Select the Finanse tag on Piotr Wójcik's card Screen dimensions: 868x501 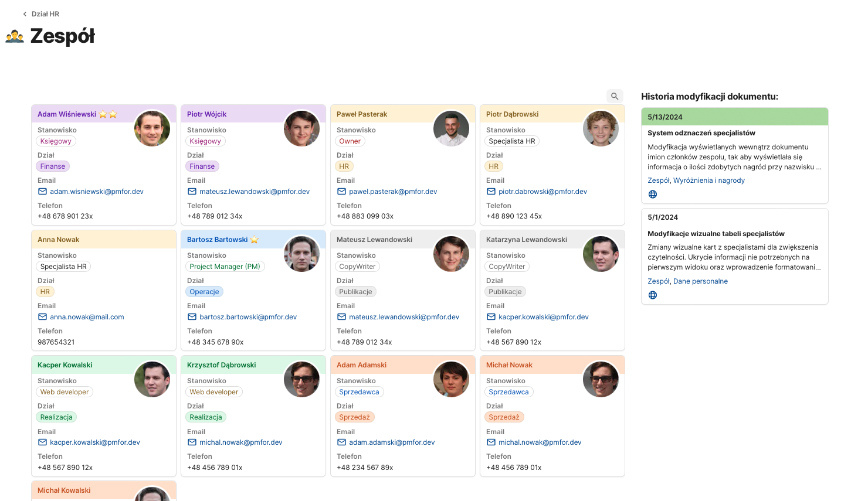tap(202, 166)
